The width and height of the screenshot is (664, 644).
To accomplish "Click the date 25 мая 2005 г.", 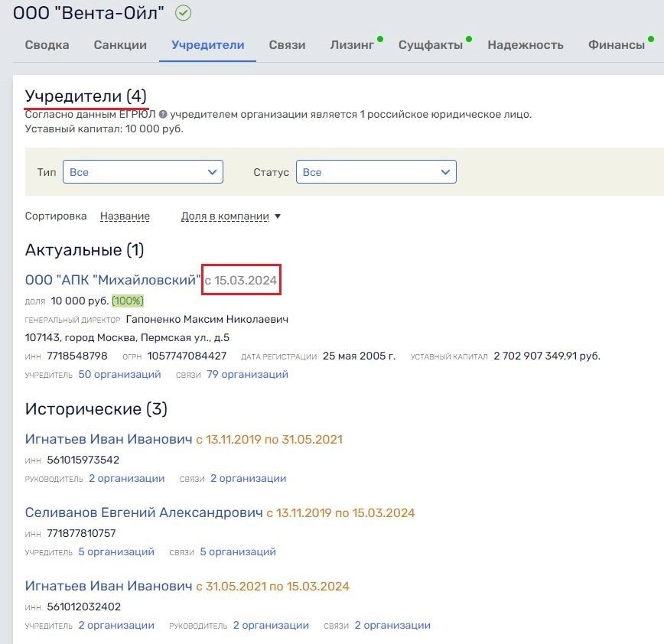I will pos(359,356).
